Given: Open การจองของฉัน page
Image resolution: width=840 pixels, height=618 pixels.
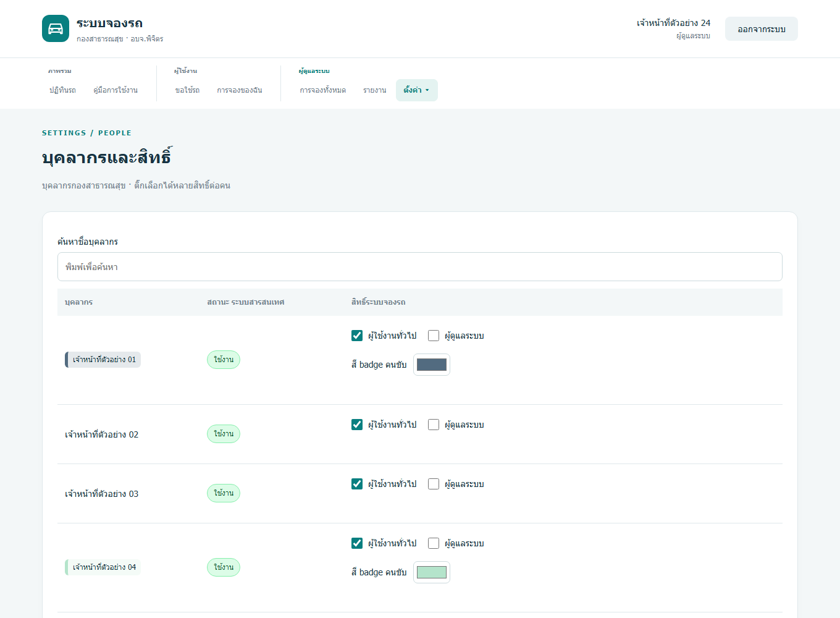Looking at the screenshot, I should click(240, 90).
